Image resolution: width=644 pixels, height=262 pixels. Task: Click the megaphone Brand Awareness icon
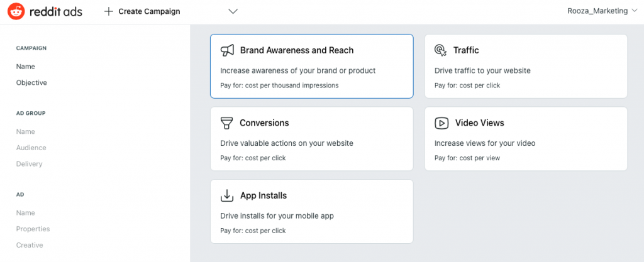tap(227, 50)
